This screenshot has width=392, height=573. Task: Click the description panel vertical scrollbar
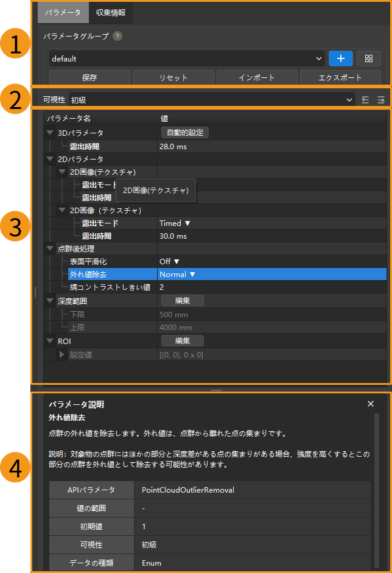click(x=377, y=490)
